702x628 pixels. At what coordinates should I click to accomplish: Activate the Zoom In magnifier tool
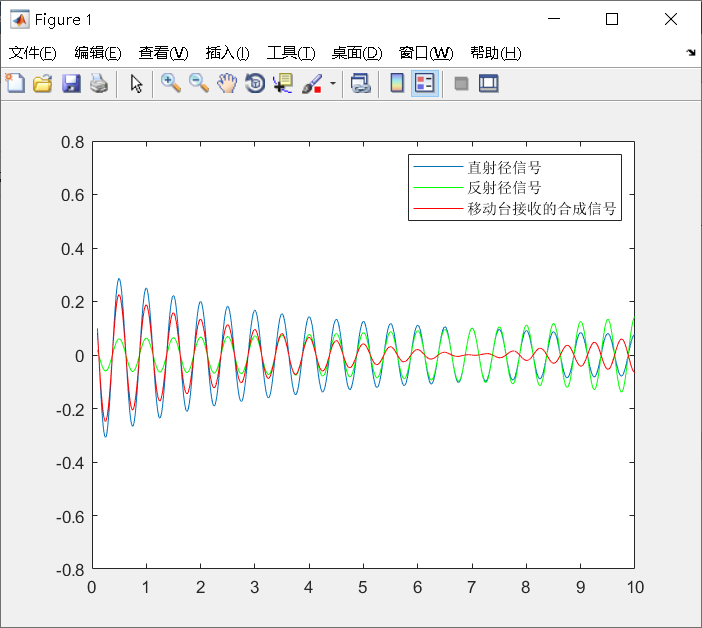171,84
